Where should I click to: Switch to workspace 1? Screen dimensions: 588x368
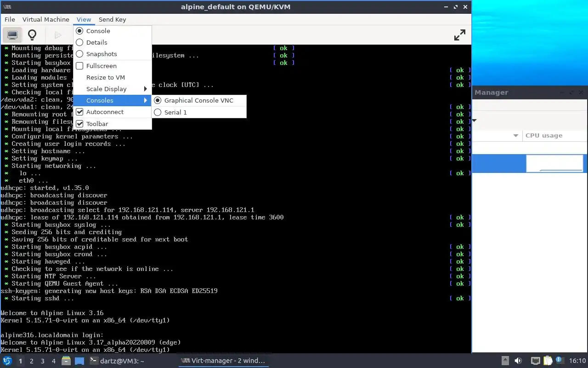pyautogui.click(x=21, y=361)
